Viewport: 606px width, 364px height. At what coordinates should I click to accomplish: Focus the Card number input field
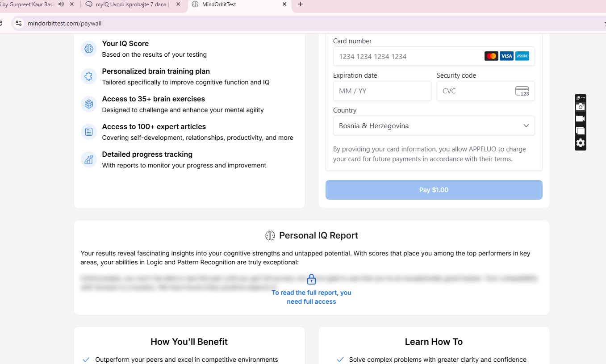(x=434, y=56)
